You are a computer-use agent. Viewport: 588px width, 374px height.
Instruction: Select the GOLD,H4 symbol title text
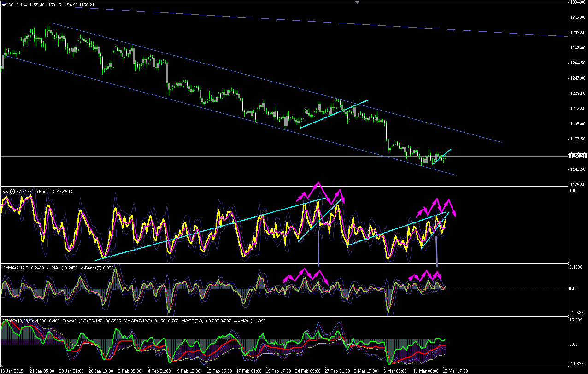coord(16,4)
